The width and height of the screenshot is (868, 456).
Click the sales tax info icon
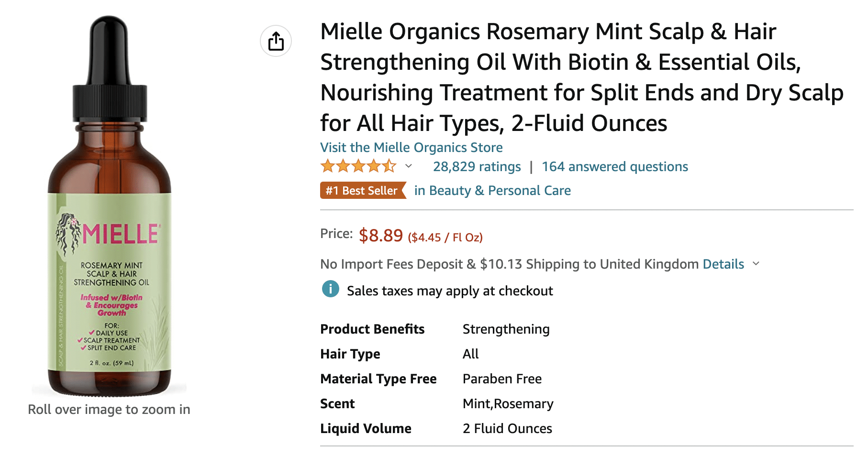[x=330, y=289]
